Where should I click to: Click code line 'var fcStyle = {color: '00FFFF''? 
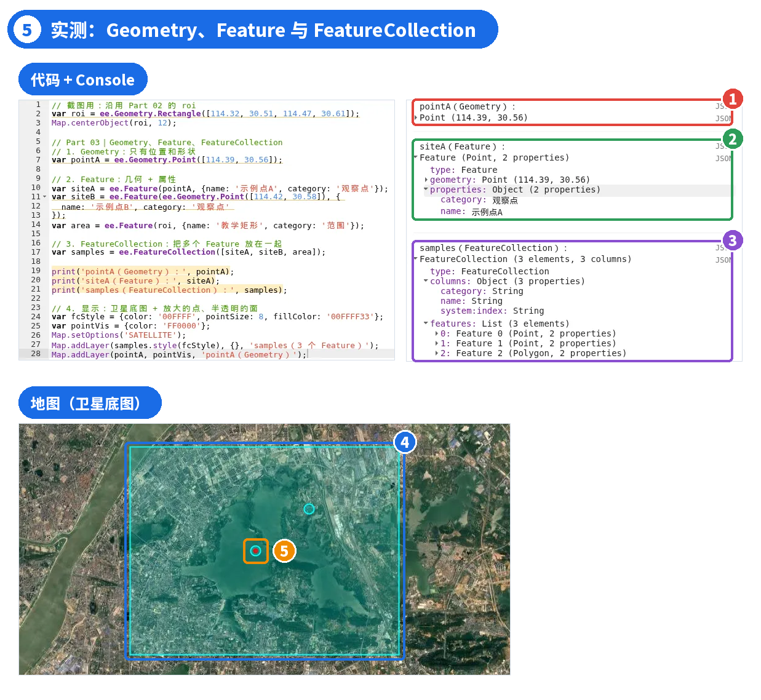click(x=218, y=317)
